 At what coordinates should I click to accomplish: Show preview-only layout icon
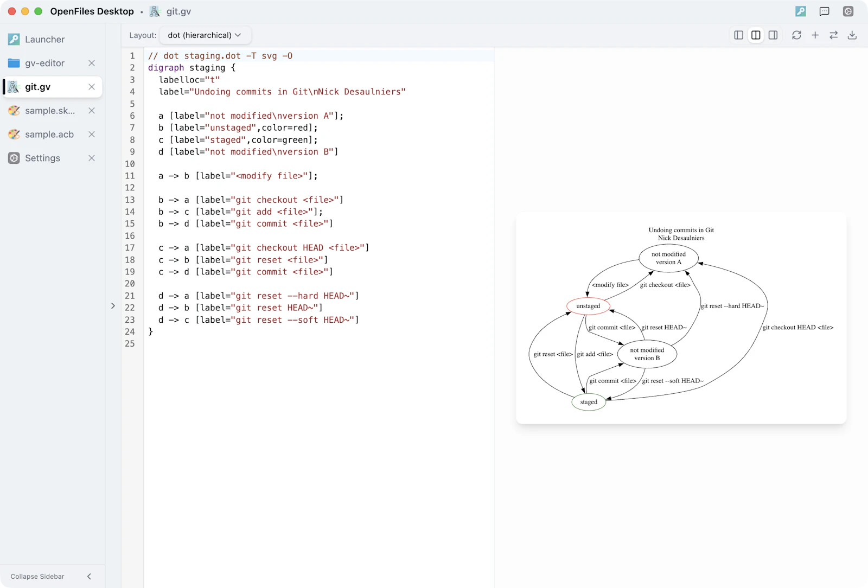pos(773,35)
